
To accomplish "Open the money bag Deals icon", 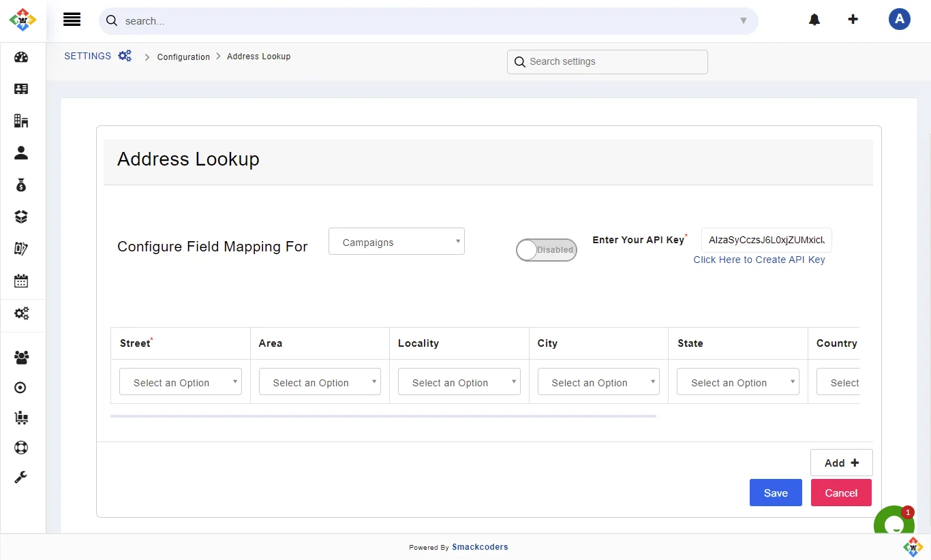I will click(20, 185).
